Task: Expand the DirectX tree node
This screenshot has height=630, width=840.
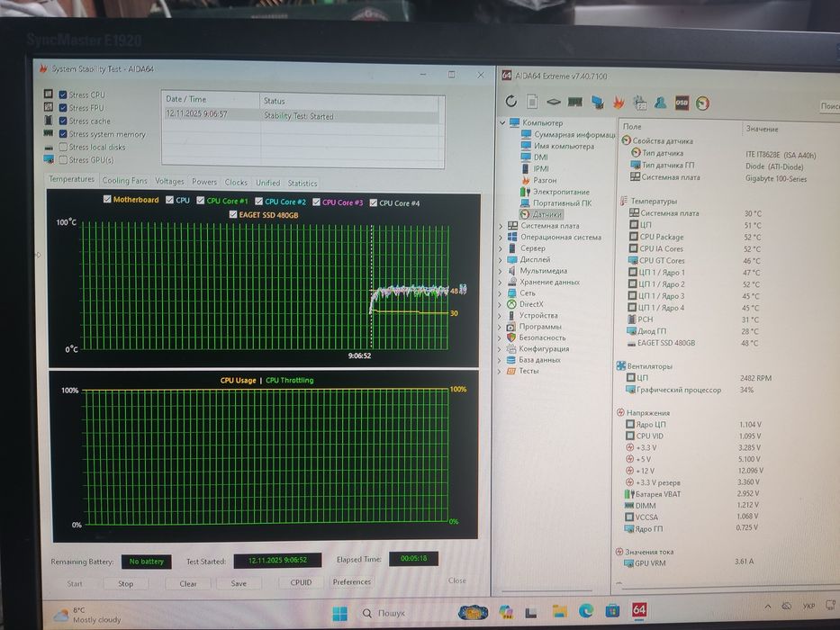Action: click(501, 304)
